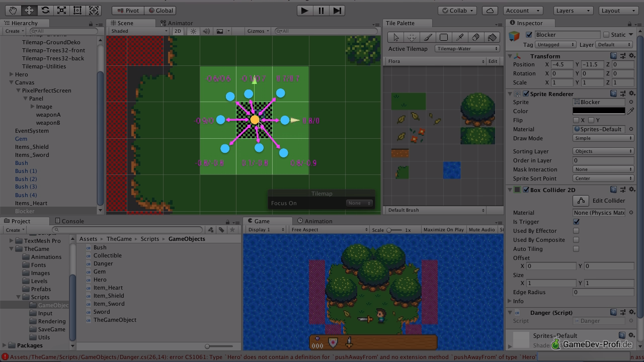Switch to the Console tab
Image resolution: width=644 pixels, height=362 pixels.
pos(72,221)
